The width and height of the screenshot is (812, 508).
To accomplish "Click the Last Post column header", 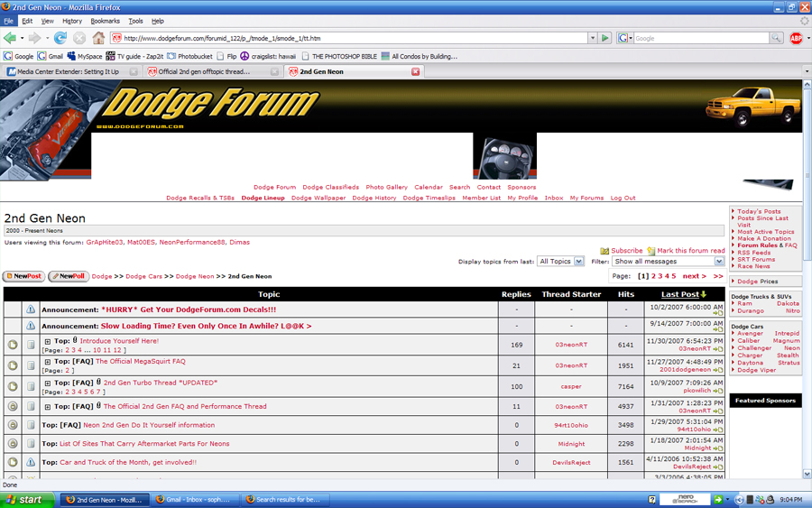I will (680, 294).
